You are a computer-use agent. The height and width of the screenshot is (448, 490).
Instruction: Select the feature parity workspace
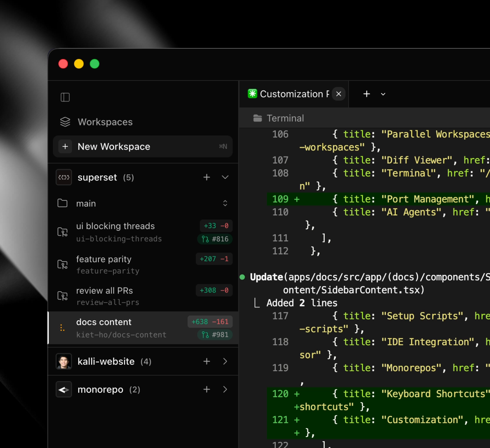(x=104, y=259)
